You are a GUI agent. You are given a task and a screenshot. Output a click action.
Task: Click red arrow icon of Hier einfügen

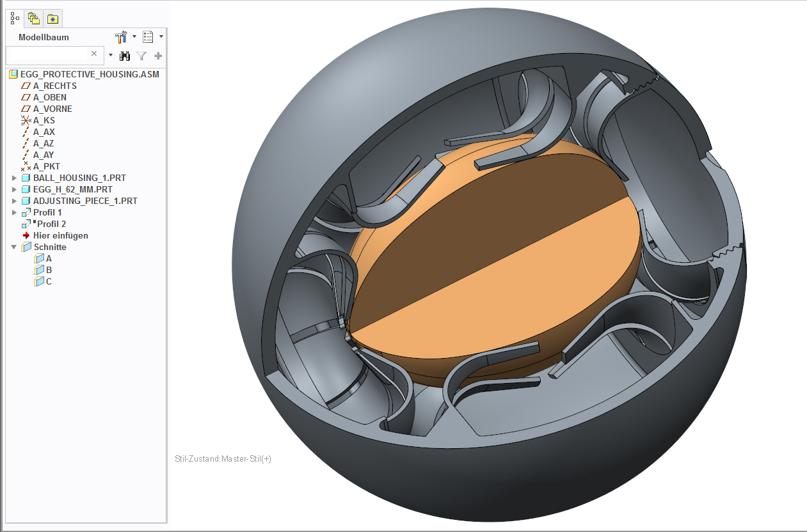click(26, 235)
